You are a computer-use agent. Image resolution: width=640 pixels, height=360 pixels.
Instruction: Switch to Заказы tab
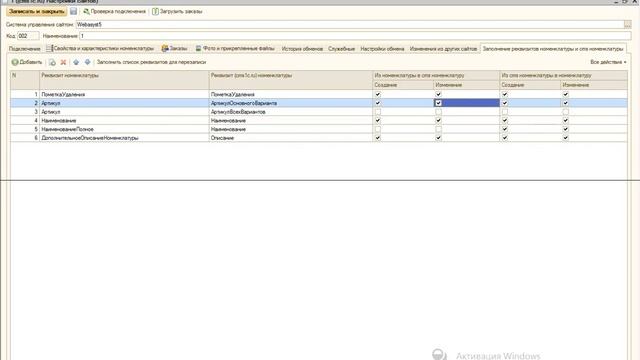174,49
